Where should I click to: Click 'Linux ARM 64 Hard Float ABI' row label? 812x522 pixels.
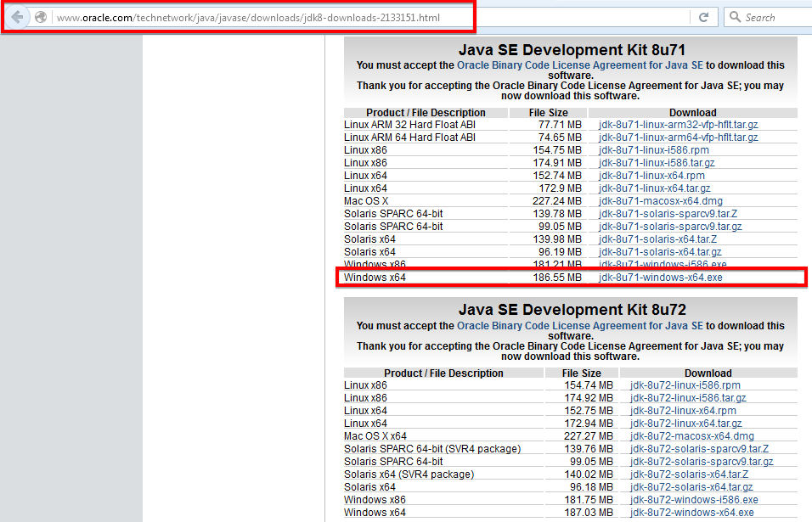tap(409, 138)
